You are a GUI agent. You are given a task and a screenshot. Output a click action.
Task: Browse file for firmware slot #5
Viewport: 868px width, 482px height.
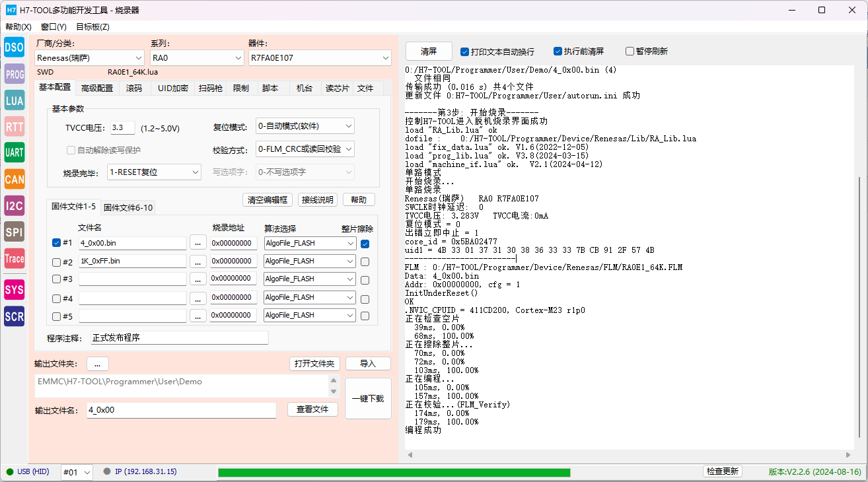(x=198, y=316)
